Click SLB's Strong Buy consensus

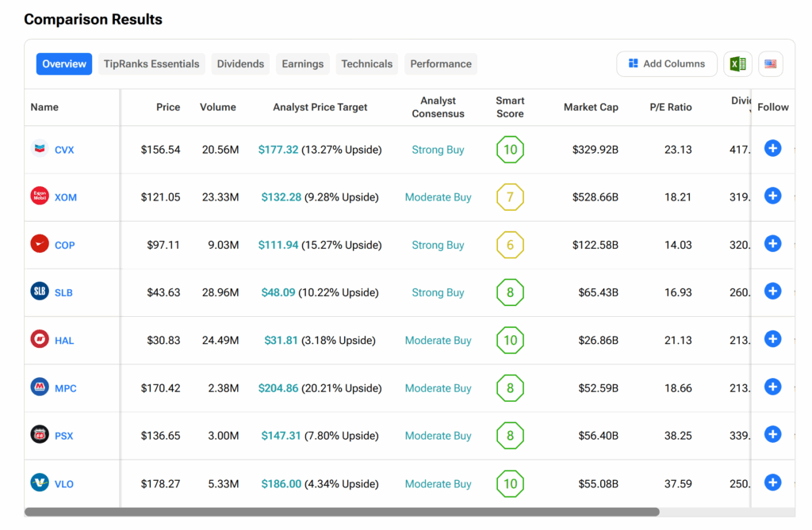pos(438,292)
